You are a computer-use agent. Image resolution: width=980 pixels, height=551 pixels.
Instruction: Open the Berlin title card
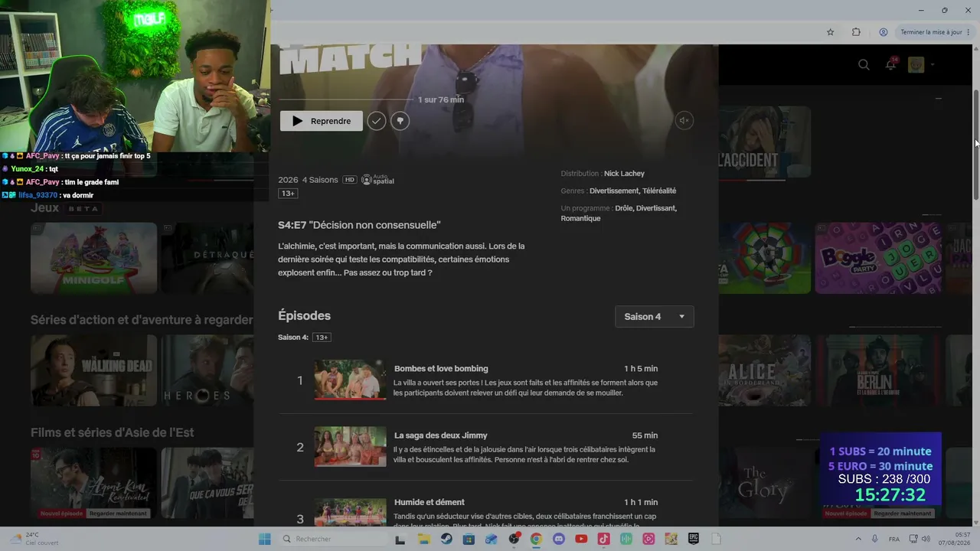pyautogui.click(x=878, y=370)
